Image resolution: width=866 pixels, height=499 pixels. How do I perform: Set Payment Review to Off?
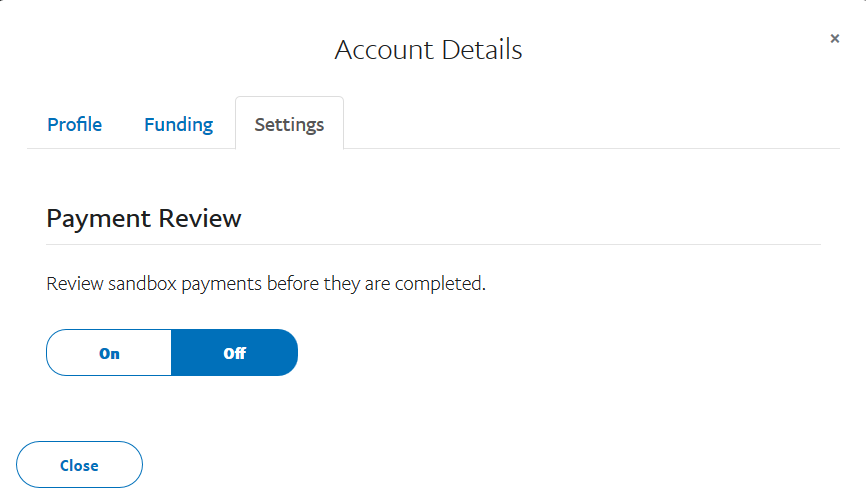pyautogui.click(x=235, y=353)
